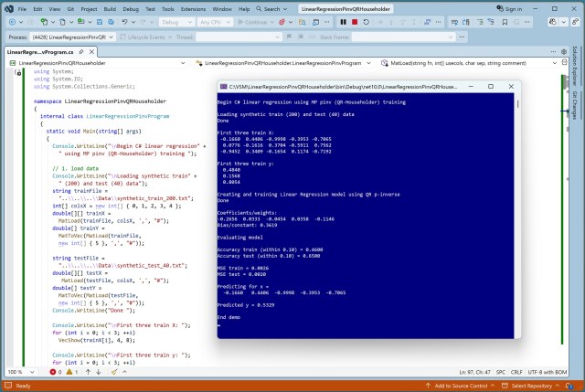
Task: Open the project scope dropdown LinearRegressionPinvQRHouseholder
Action: (98, 63)
